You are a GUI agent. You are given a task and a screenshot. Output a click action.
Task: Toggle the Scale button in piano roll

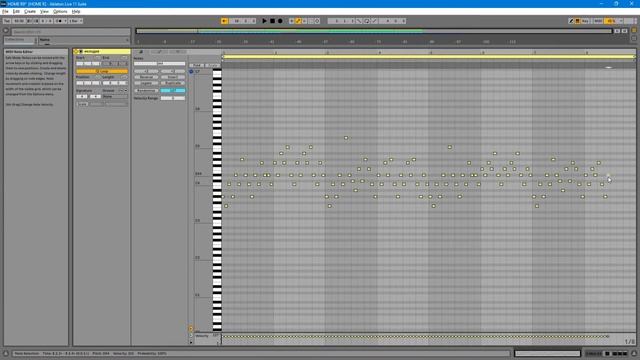tap(212, 65)
